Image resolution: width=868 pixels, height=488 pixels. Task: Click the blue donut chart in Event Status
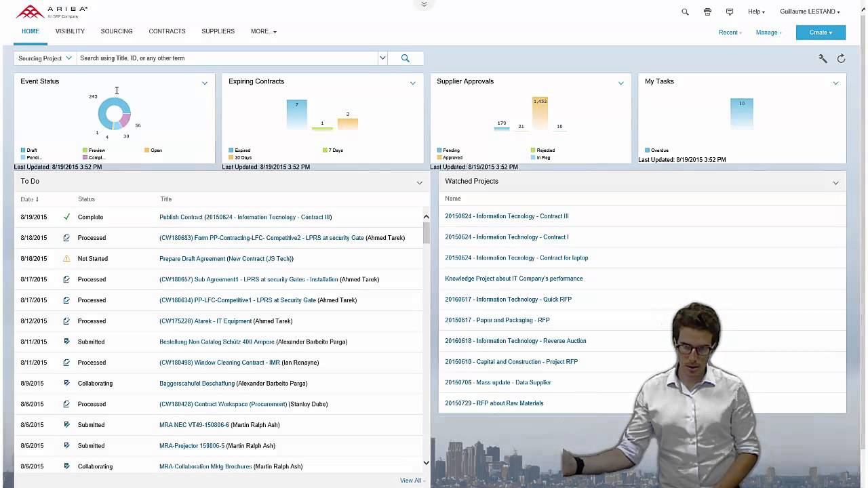(x=105, y=112)
